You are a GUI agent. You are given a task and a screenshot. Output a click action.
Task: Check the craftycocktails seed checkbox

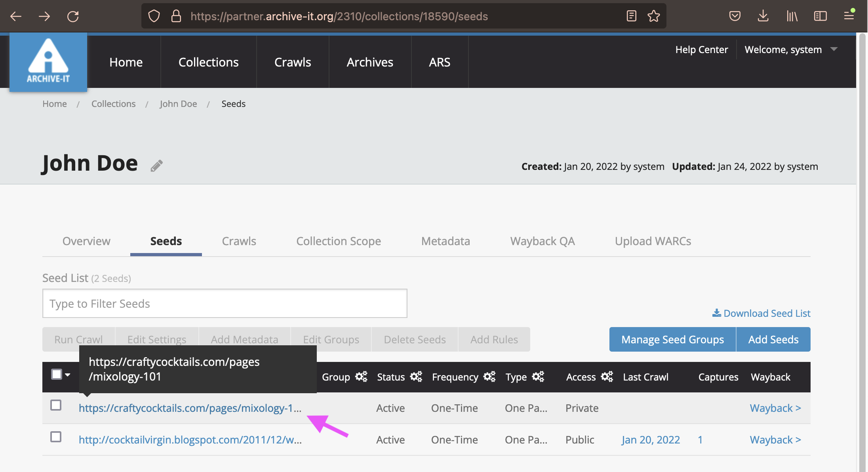click(56, 405)
